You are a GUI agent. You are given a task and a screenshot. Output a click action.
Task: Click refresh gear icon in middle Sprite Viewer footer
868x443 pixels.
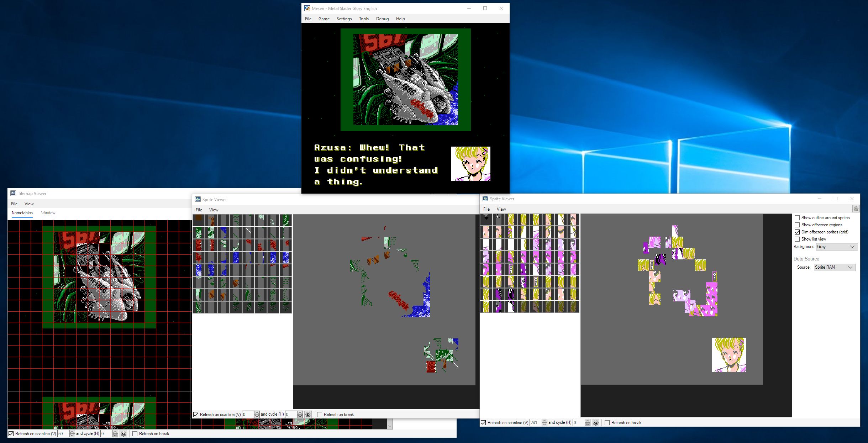coord(308,415)
